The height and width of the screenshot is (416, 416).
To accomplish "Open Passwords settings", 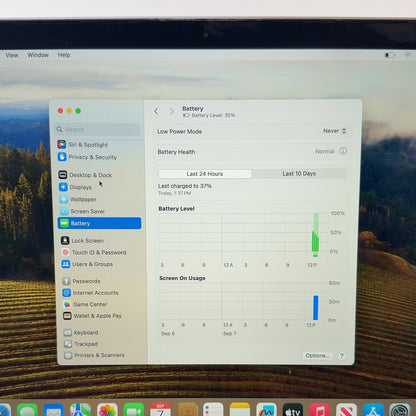I will point(81,281).
